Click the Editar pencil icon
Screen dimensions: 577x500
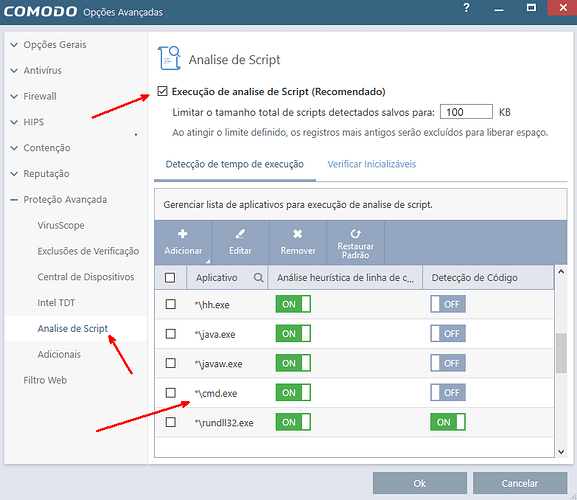(x=240, y=234)
